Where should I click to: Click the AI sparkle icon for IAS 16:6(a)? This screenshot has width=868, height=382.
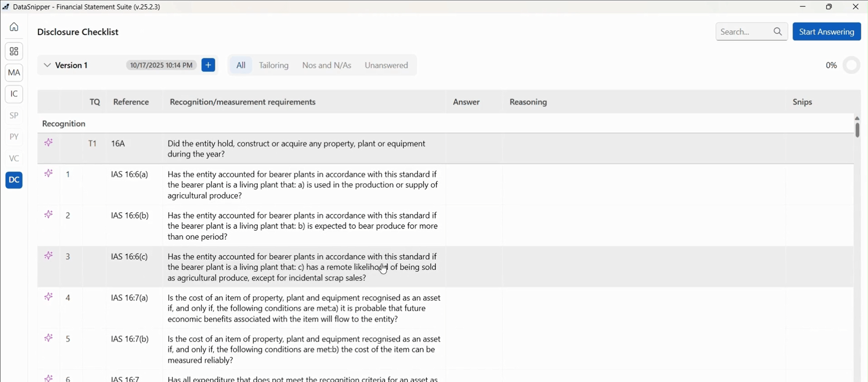[48, 173]
